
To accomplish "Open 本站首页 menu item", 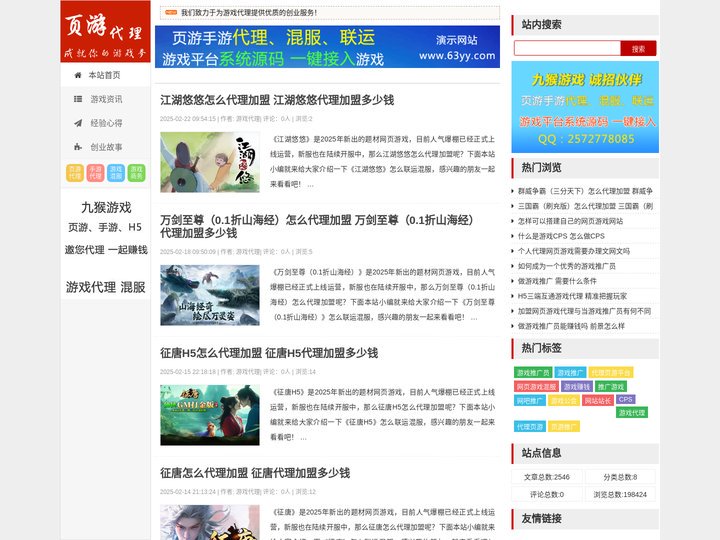I will (105, 75).
